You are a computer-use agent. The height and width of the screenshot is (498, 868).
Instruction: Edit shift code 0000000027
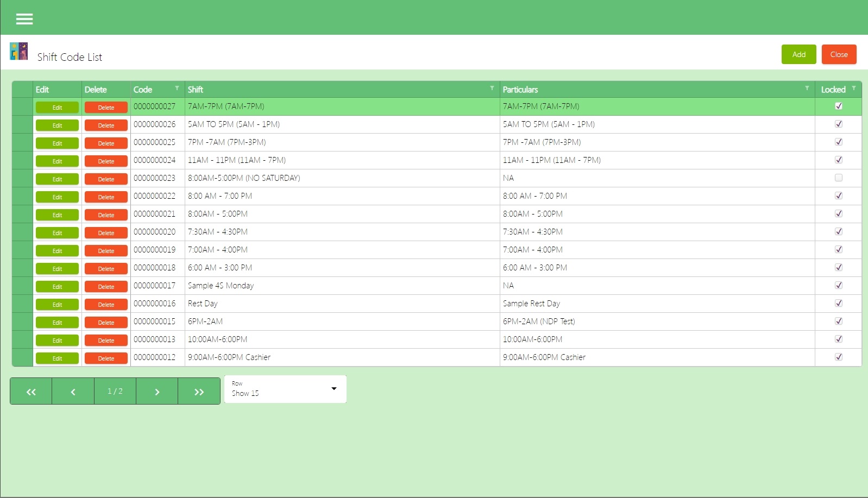pos(57,108)
